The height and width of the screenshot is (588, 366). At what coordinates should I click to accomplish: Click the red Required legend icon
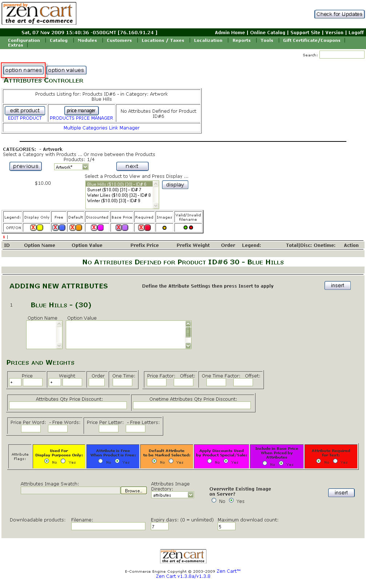click(x=148, y=228)
